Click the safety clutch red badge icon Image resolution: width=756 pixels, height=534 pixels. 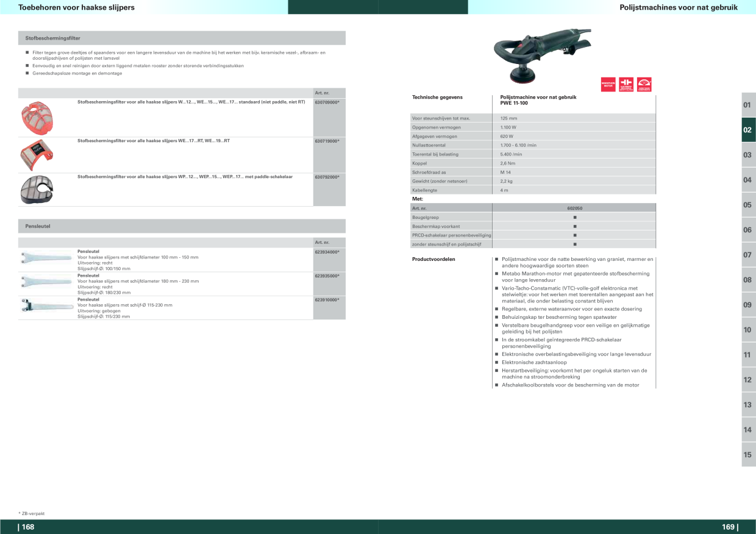pos(626,85)
